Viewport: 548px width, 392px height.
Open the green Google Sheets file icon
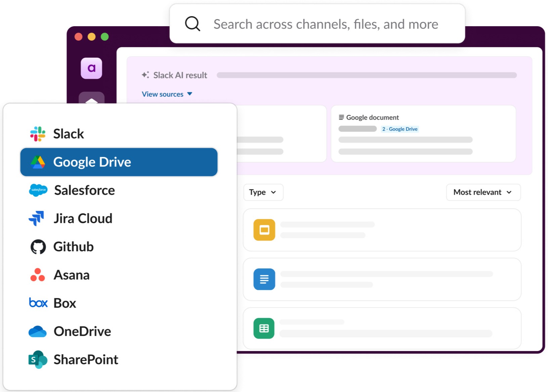click(264, 328)
